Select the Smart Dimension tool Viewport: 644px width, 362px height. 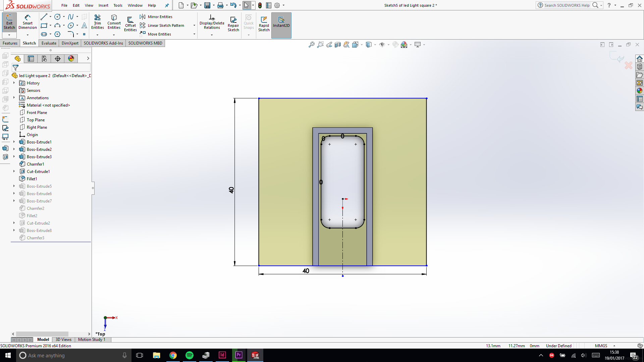(x=28, y=22)
